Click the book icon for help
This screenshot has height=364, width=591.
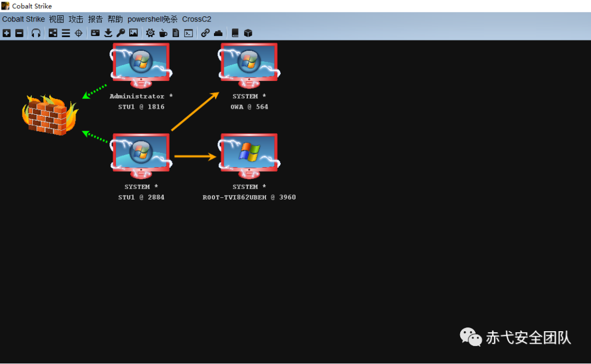point(235,33)
